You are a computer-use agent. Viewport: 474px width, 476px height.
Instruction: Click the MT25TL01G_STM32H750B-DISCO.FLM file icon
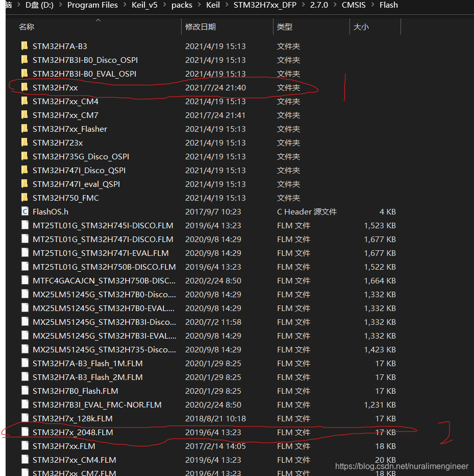pos(25,267)
